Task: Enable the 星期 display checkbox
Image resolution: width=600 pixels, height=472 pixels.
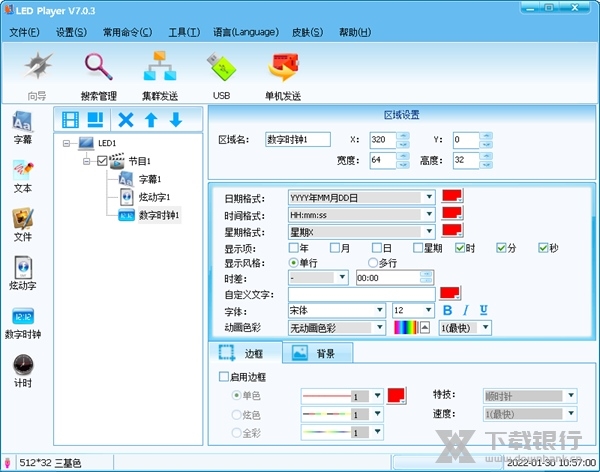Action: pos(418,248)
